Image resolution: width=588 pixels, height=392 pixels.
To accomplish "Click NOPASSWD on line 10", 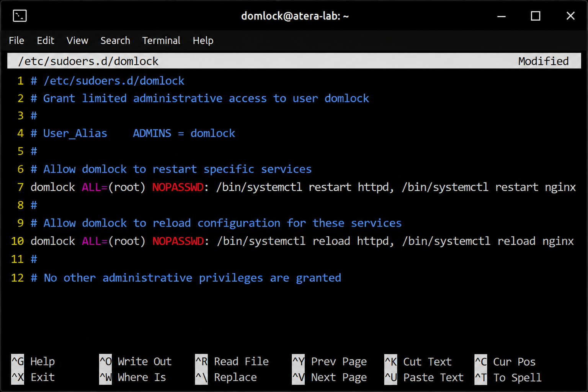I will pos(178,241).
